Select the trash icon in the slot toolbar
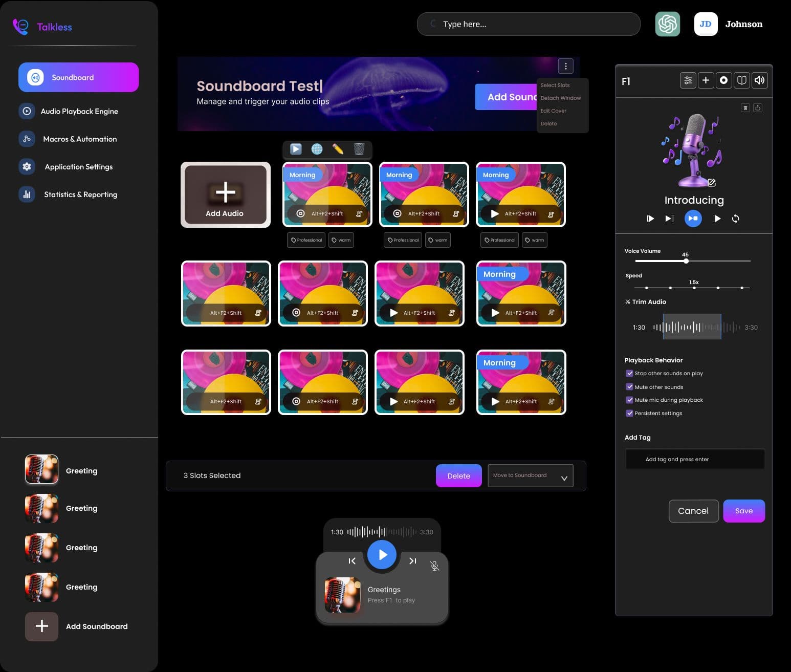This screenshot has width=791, height=672. [359, 149]
